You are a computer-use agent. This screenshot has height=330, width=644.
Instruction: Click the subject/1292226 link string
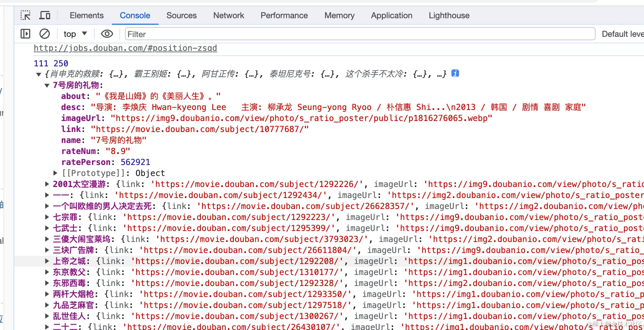click(x=257, y=184)
